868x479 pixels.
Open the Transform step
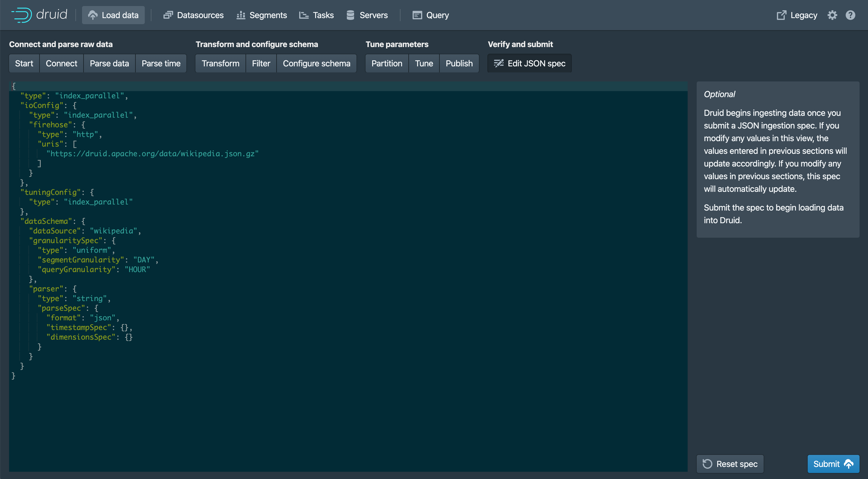[x=220, y=63]
